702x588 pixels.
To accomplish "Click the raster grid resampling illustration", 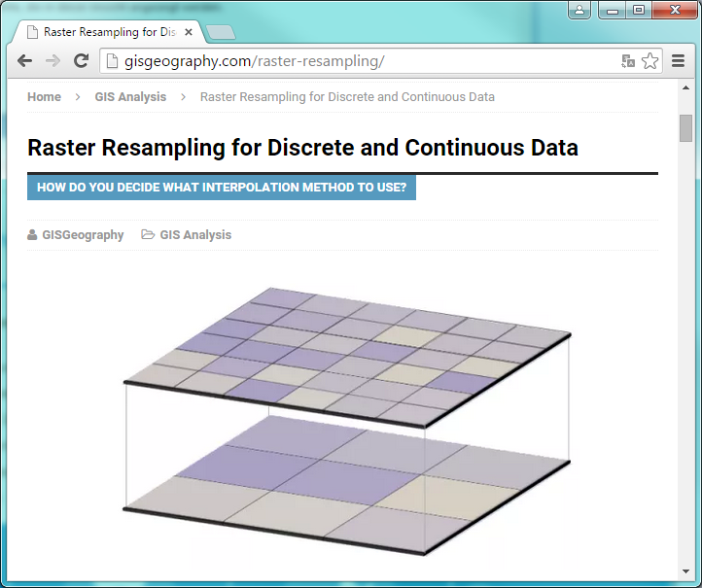I will point(348,420).
